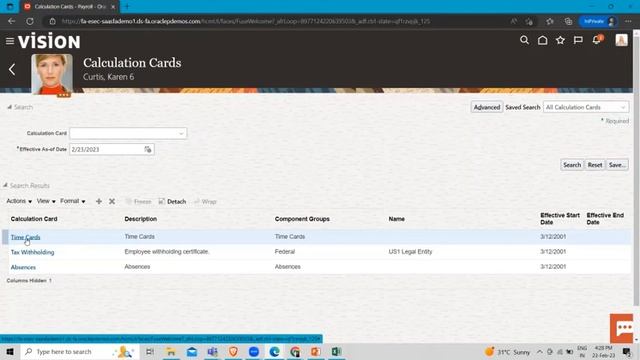Image resolution: width=640 pixels, height=360 pixels.
Task: Click the Save... button
Action: click(617, 165)
